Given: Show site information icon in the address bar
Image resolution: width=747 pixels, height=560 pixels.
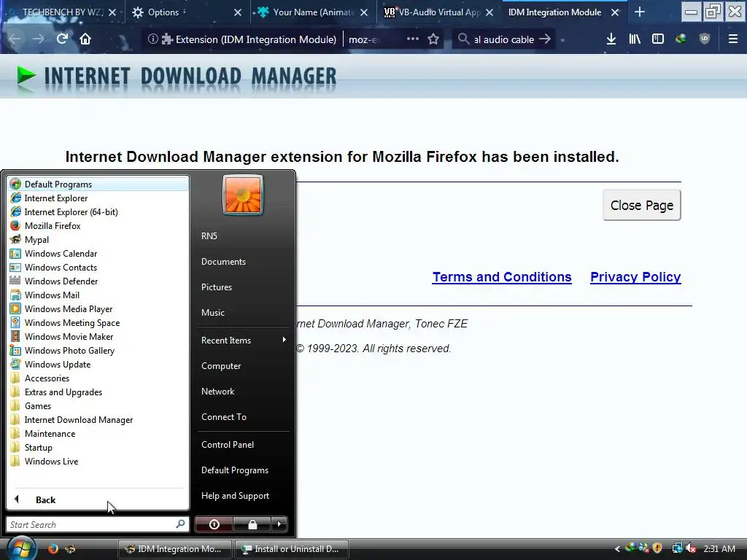Looking at the screenshot, I should [152, 39].
